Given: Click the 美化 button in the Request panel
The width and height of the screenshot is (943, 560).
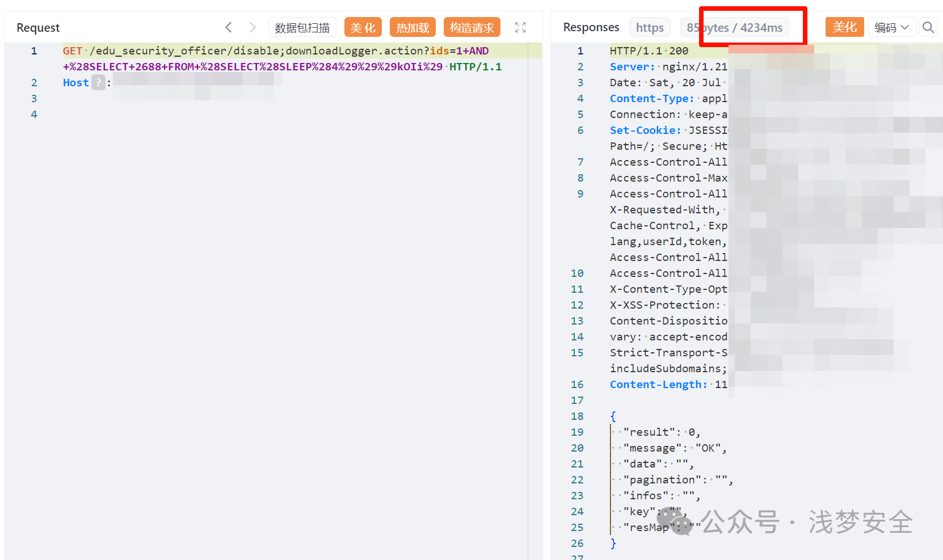Looking at the screenshot, I should click(x=363, y=27).
